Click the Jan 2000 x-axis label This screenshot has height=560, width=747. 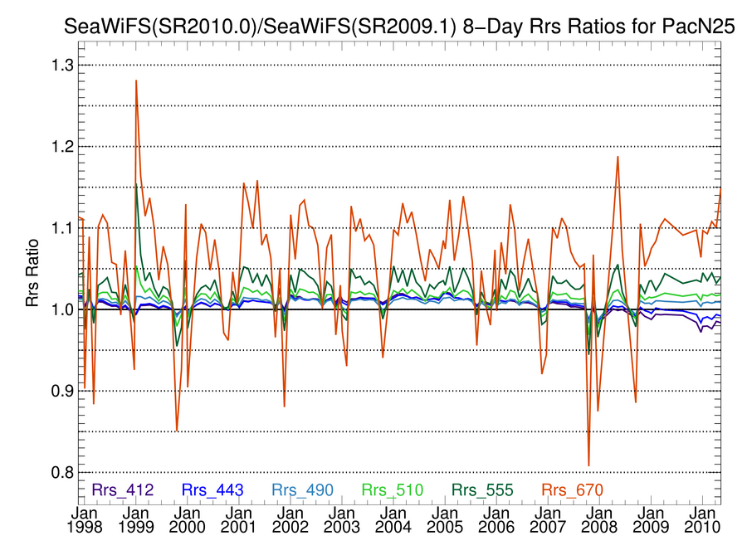(188, 520)
